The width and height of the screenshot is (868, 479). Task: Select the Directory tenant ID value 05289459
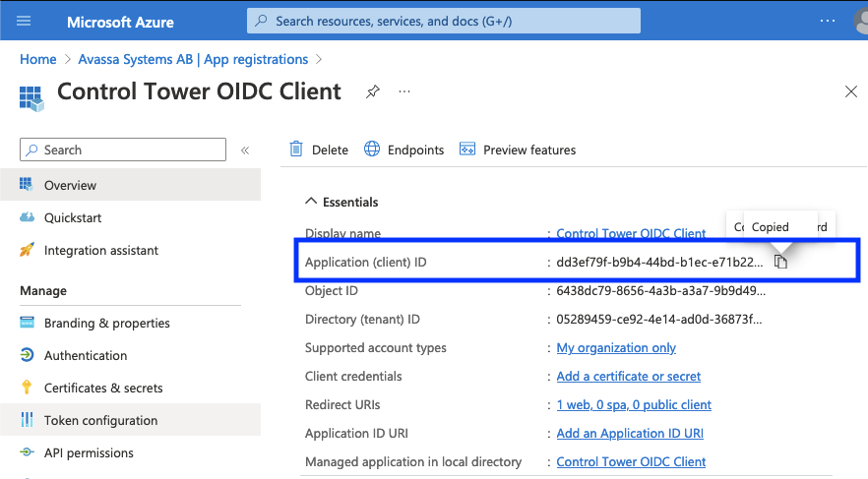[658, 319]
